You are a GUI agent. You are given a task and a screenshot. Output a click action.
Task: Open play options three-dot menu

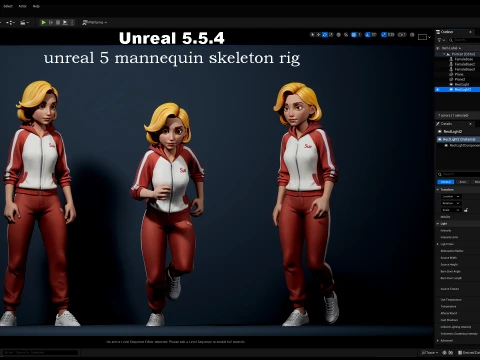pyautogui.click(x=72, y=22)
